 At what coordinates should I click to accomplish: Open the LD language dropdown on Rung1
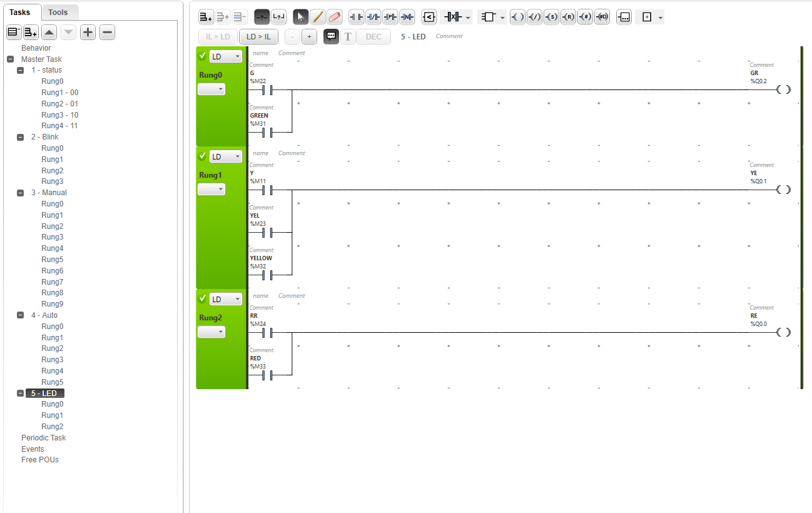coord(226,156)
